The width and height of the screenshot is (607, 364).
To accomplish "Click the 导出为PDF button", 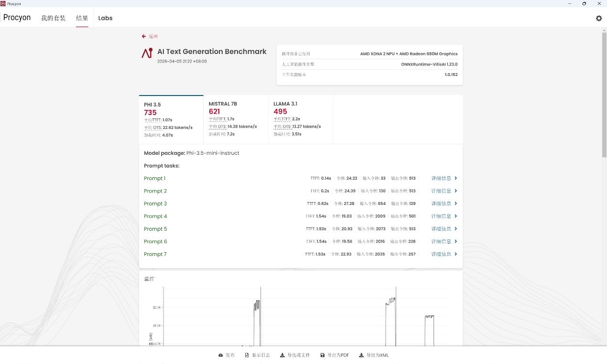I will click(x=335, y=355).
